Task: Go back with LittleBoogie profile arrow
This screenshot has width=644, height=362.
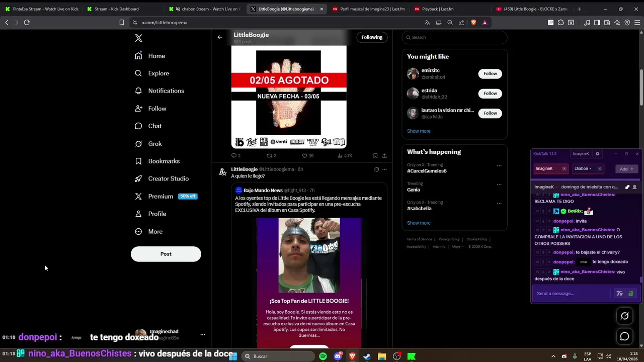Action: [220, 37]
